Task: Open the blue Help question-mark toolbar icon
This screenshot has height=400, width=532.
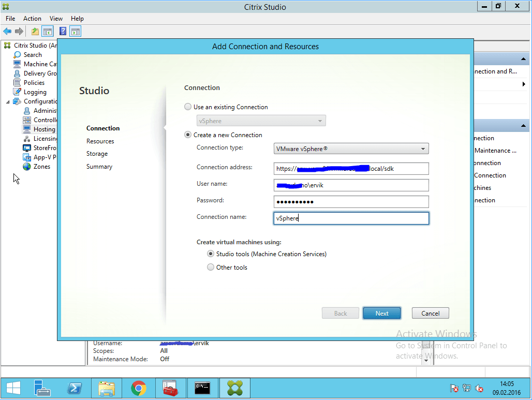Action: click(x=63, y=32)
